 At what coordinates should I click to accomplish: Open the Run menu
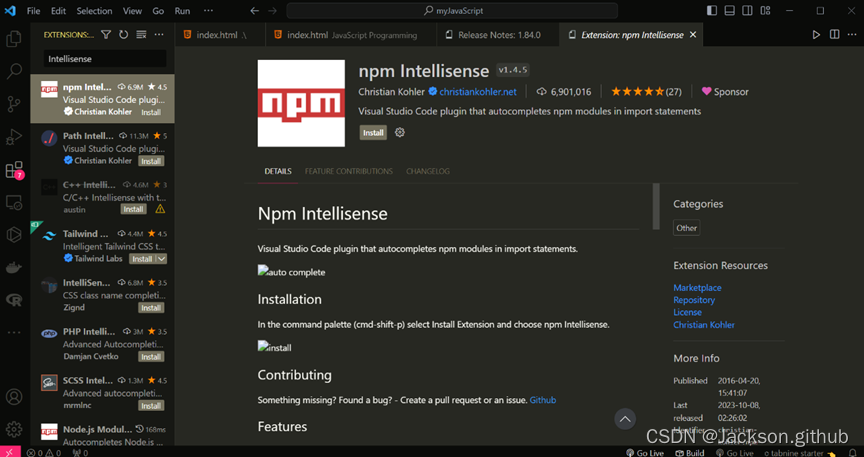tap(182, 10)
